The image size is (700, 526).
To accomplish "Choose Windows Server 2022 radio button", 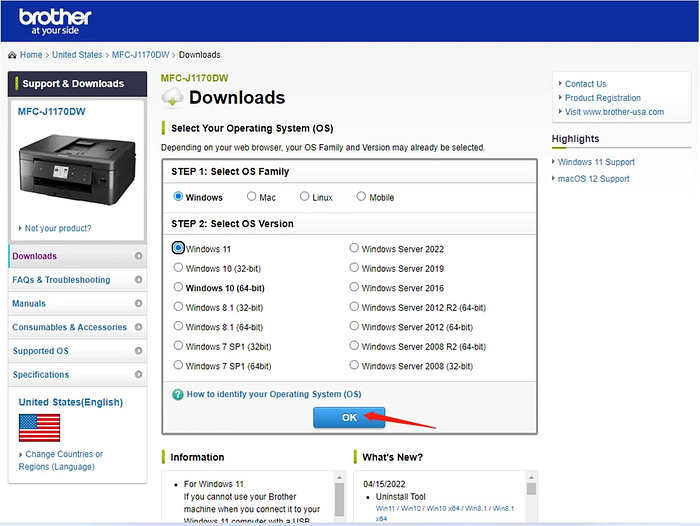I will pos(354,248).
